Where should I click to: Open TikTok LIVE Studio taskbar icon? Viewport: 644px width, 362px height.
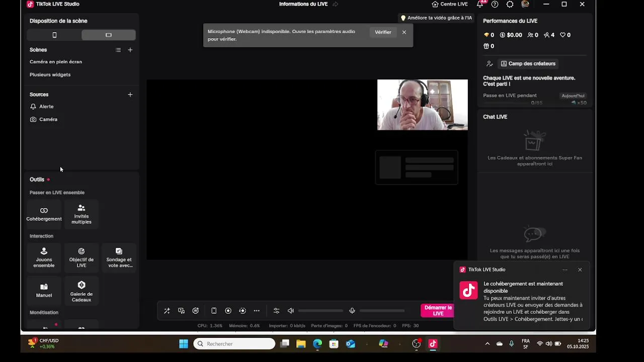433,344
